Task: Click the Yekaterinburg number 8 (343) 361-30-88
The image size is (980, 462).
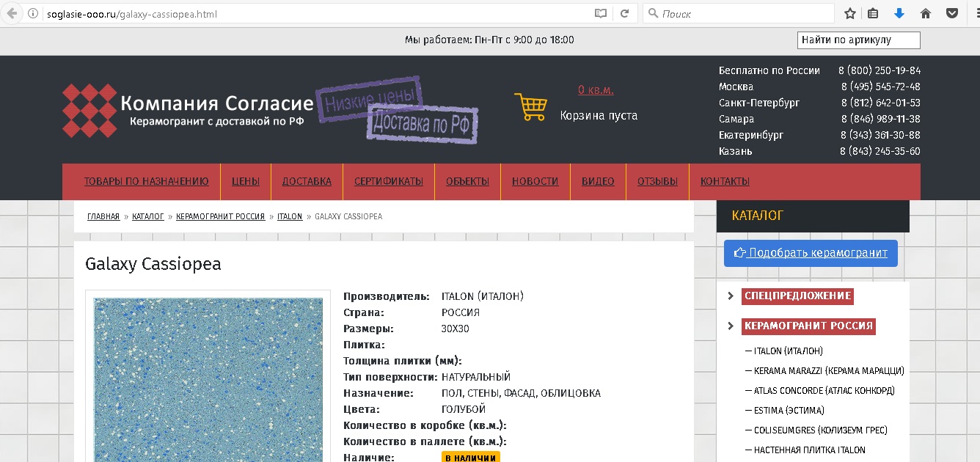Action: click(880, 135)
